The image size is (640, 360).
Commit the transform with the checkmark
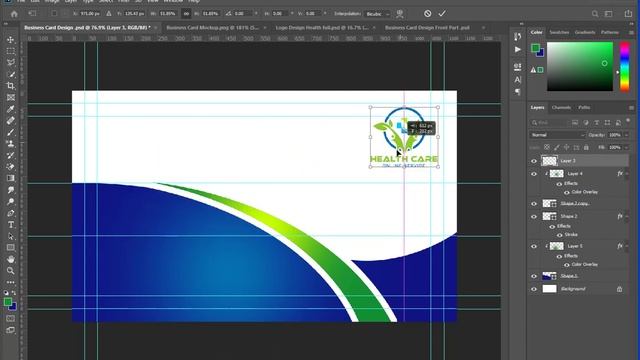442,13
